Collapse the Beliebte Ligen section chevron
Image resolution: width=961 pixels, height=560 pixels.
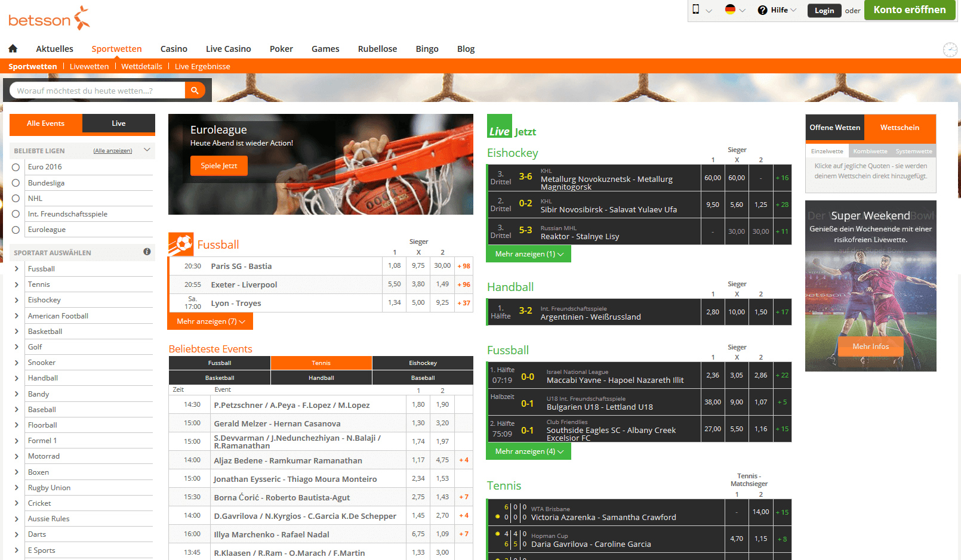tap(147, 150)
